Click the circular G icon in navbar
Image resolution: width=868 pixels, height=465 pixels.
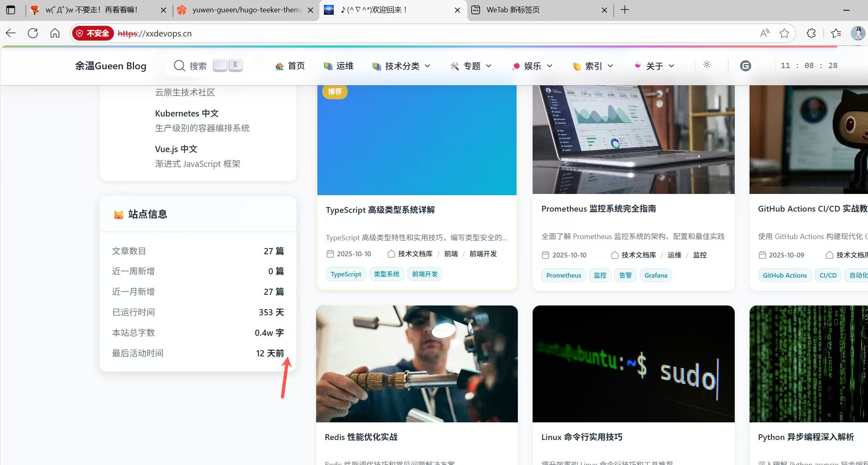(x=745, y=66)
